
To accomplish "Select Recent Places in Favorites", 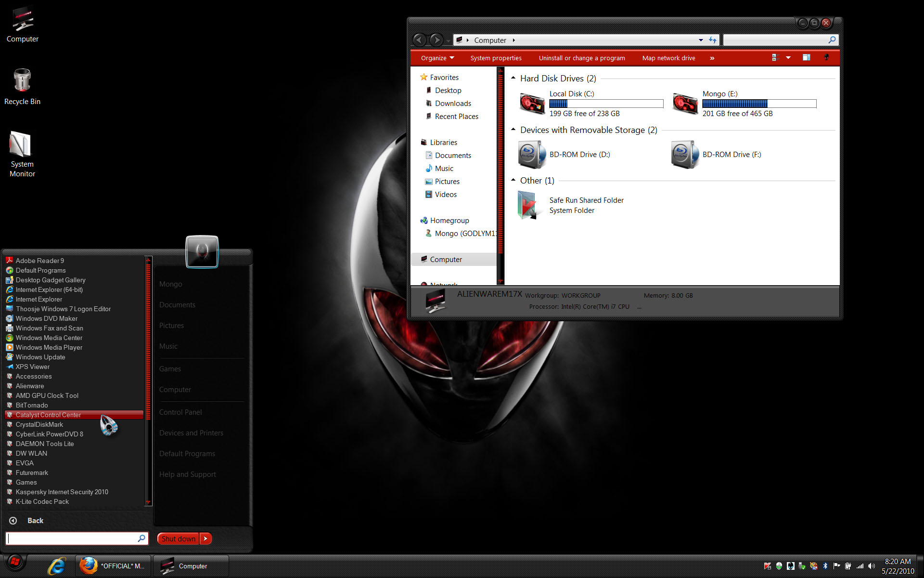I will tap(456, 117).
